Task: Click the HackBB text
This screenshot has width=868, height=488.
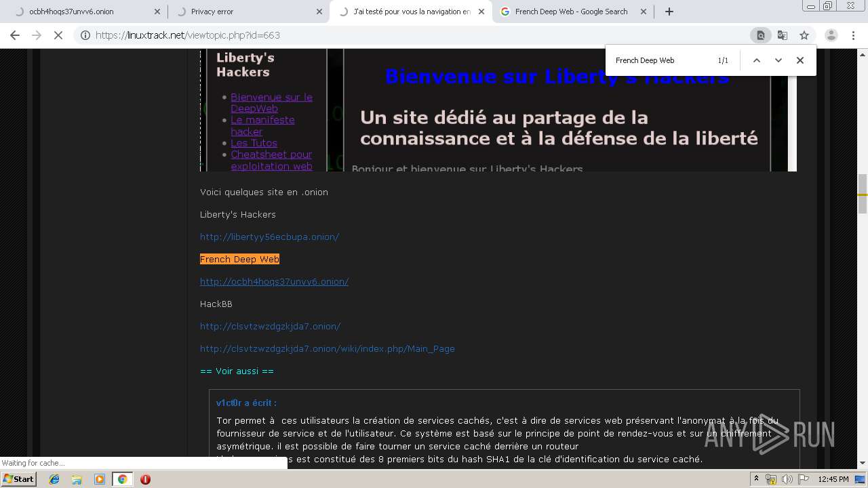Action: [216, 304]
